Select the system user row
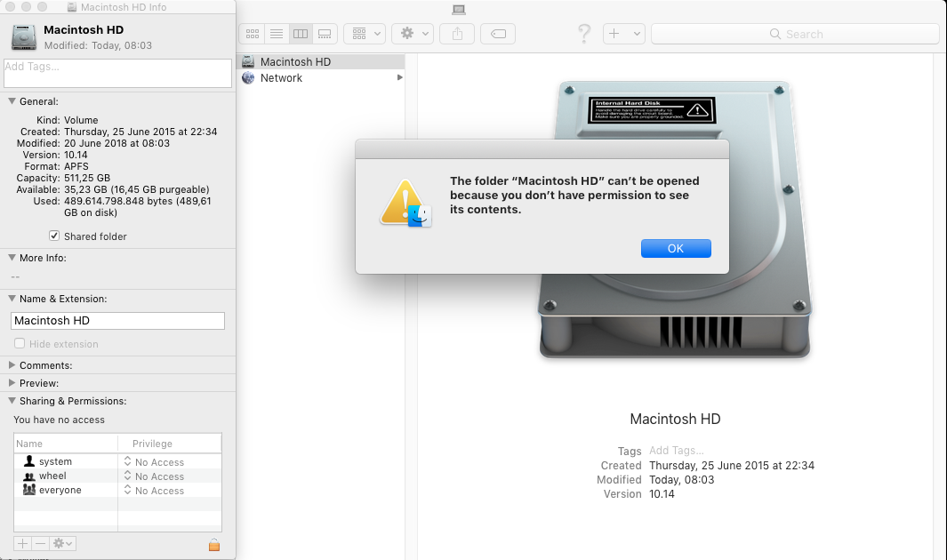947x560 pixels. (117, 461)
